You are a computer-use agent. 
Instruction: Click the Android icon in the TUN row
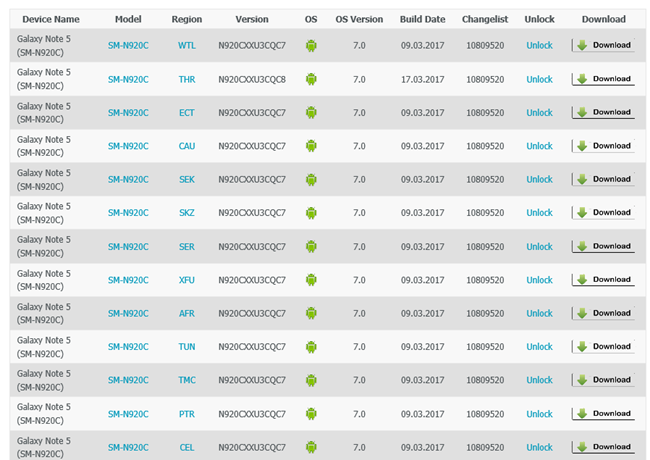pyautogui.click(x=312, y=347)
